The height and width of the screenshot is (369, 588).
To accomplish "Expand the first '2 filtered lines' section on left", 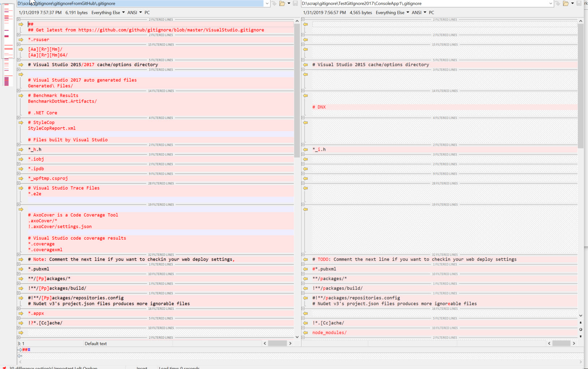I will (18, 20).
